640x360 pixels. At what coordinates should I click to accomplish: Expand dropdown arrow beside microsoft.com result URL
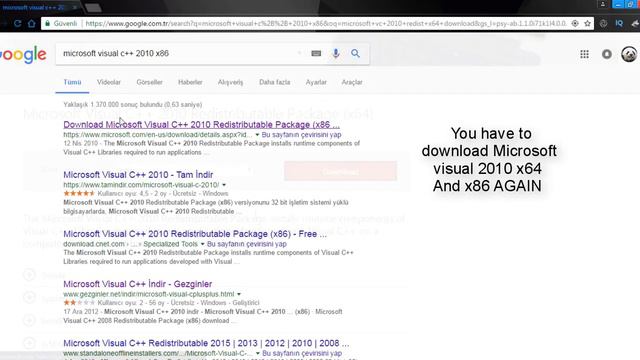257,135
